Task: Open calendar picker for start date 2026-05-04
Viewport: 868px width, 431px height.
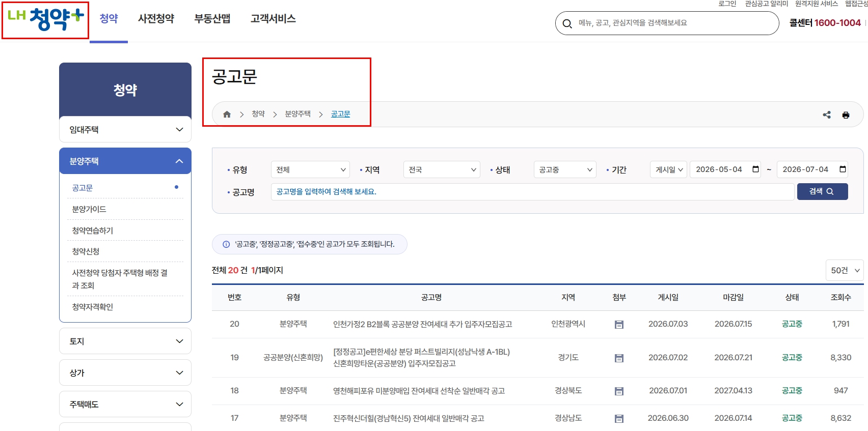Action: (756, 169)
